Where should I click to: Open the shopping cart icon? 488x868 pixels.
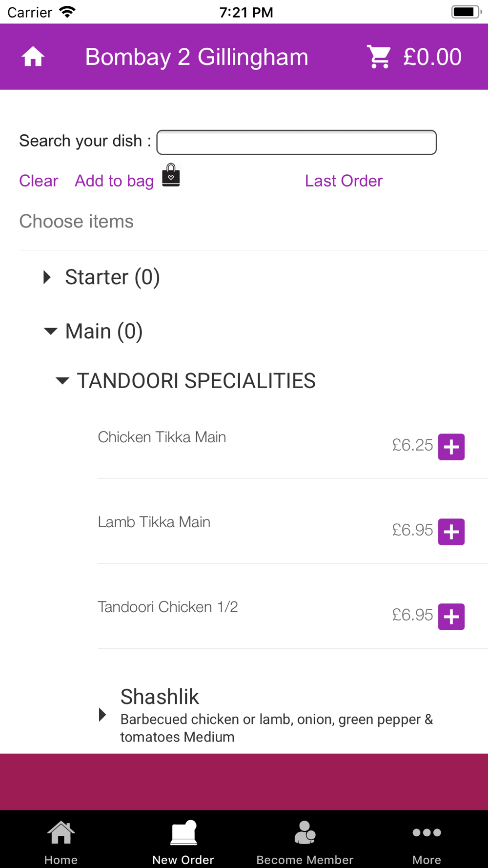379,57
